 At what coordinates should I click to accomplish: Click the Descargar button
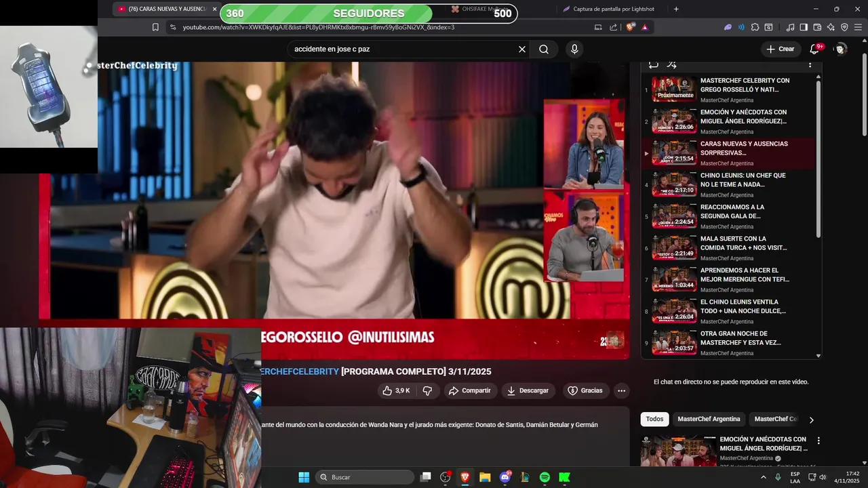point(528,390)
